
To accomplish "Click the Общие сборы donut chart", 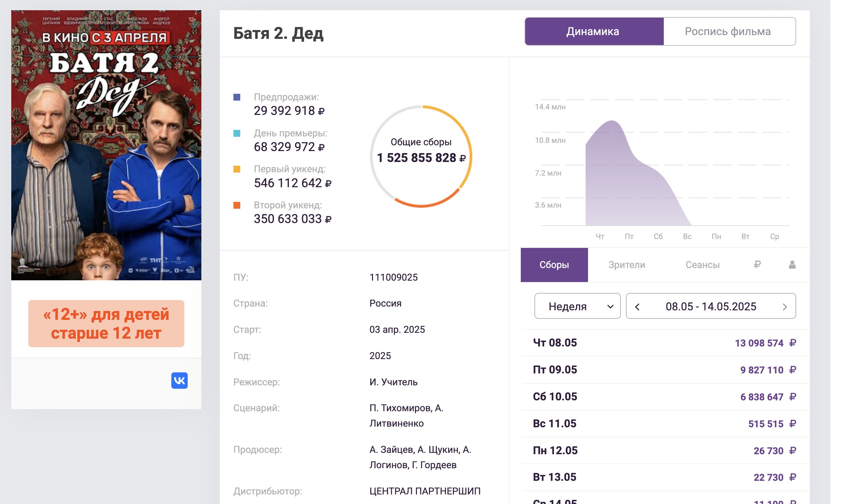I will tap(421, 156).
